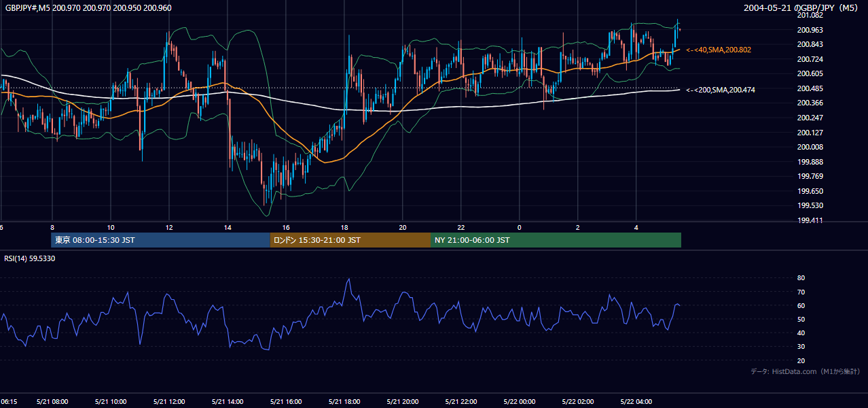Click price axis value 200.843
Viewport: 868px width, 408px height.
pyautogui.click(x=810, y=45)
